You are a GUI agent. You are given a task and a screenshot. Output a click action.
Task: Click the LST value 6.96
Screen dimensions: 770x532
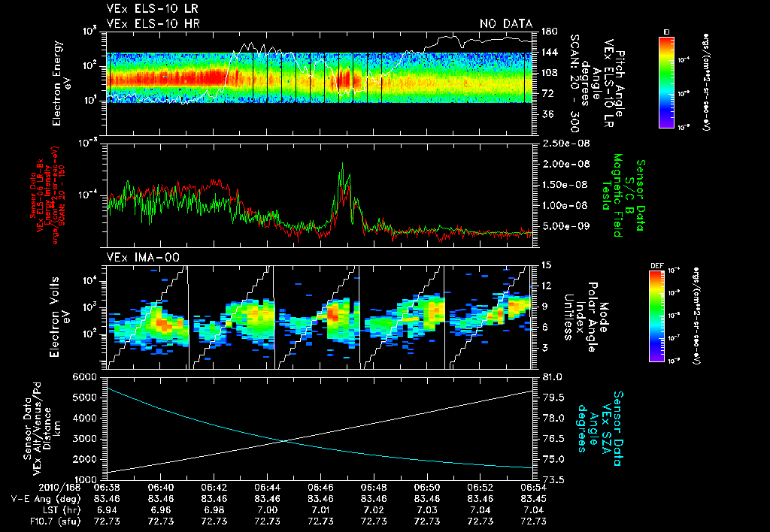click(160, 510)
